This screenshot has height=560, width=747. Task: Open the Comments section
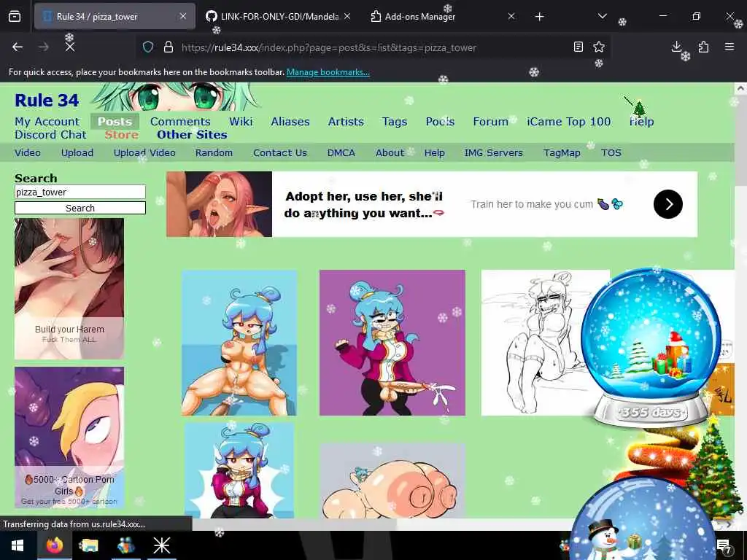pyautogui.click(x=180, y=122)
